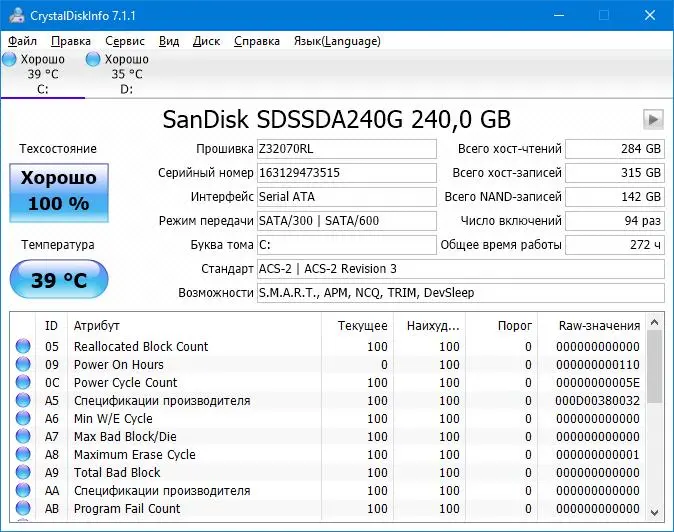Click total host reads value 284 GB
The height and width of the screenshot is (532, 674).
[x=615, y=149]
